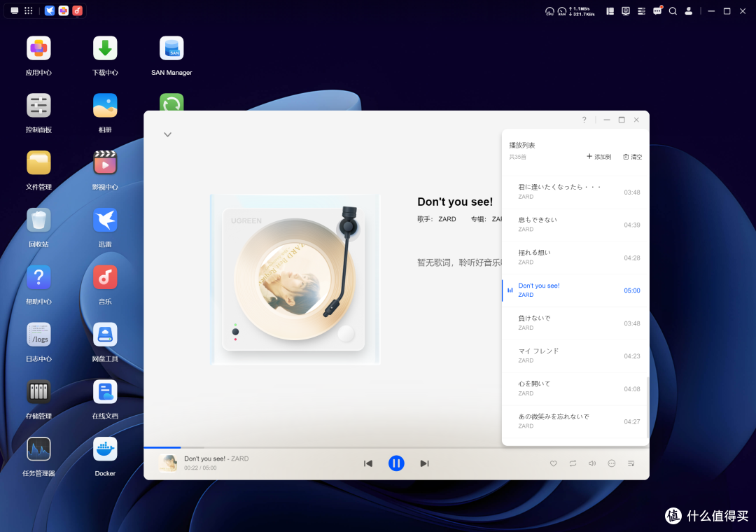Play 負けないで in playlist
The width and height of the screenshot is (756, 532).
coord(575,323)
